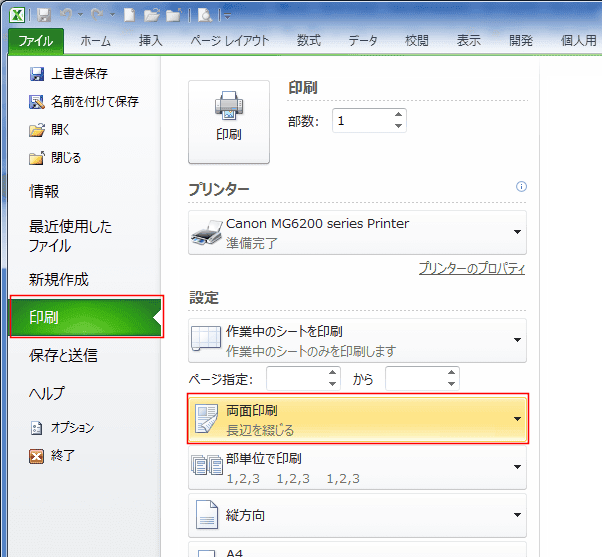
Task: Choose 名前を付けて保存 from the left sidebar
Action: (84, 102)
